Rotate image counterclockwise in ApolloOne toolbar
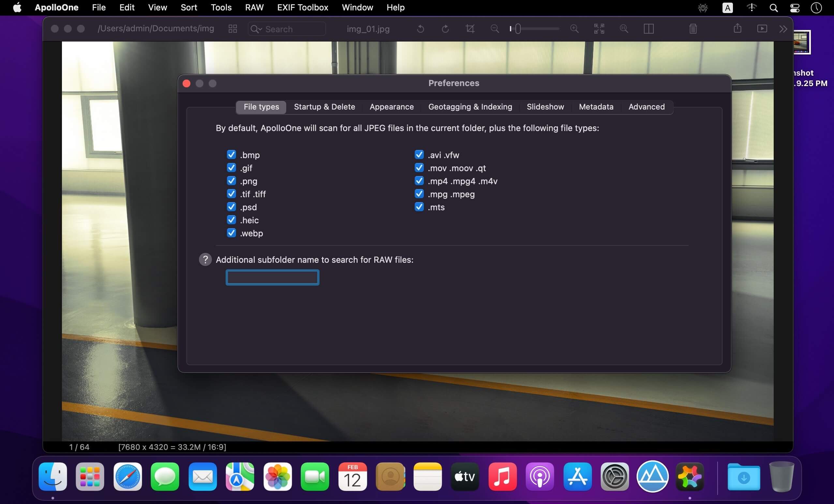This screenshot has width=834, height=504. [x=420, y=29]
